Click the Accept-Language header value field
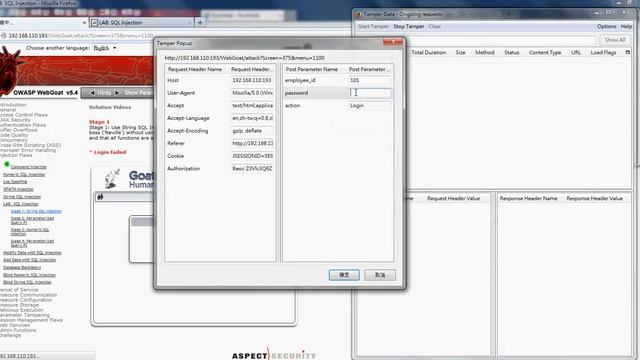 tap(252, 118)
